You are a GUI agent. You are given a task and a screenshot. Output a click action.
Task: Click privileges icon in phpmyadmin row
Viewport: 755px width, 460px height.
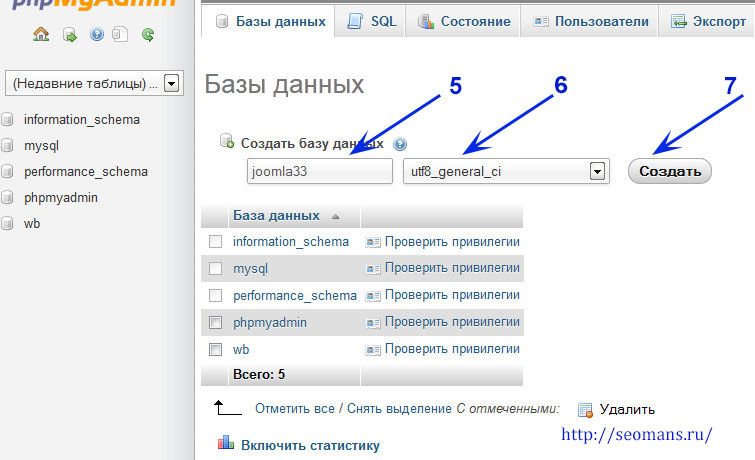pyautogui.click(x=373, y=322)
